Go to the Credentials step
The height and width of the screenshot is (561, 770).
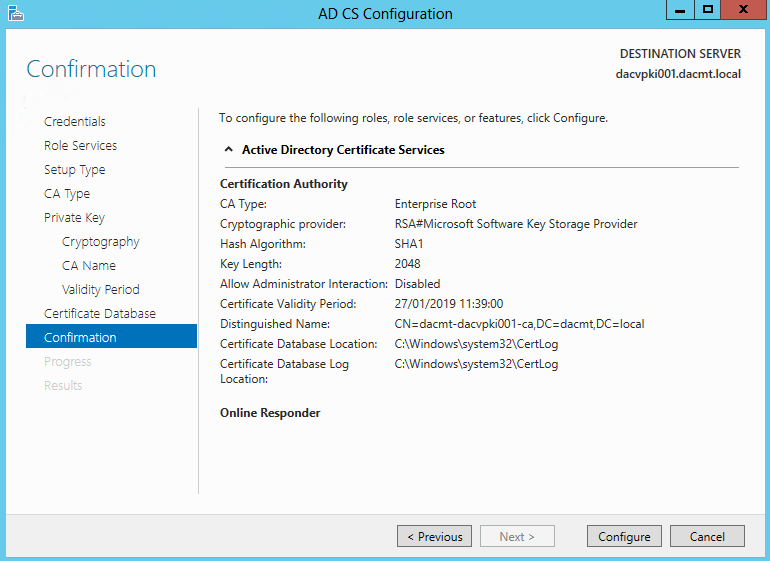click(x=75, y=121)
